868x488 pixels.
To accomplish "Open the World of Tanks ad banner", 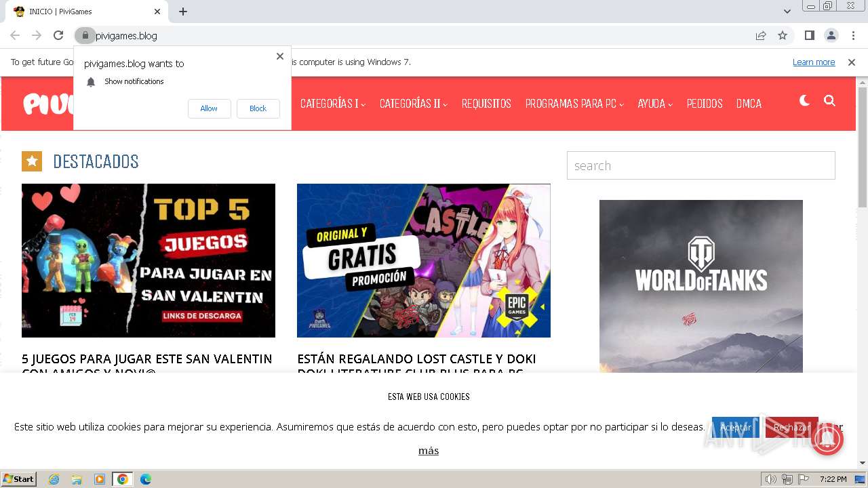I will point(701,286).
